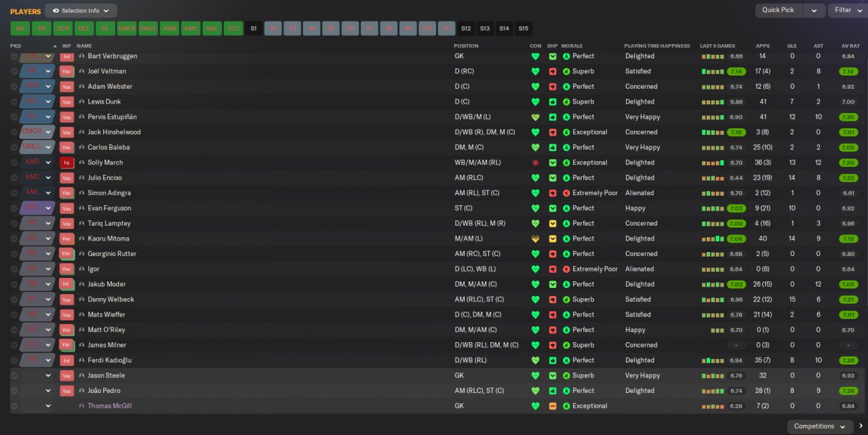Viewport: 868px width, 435px height.
Task: Click the Inj injury icon for Solly March
Action: tap(66, 163)
